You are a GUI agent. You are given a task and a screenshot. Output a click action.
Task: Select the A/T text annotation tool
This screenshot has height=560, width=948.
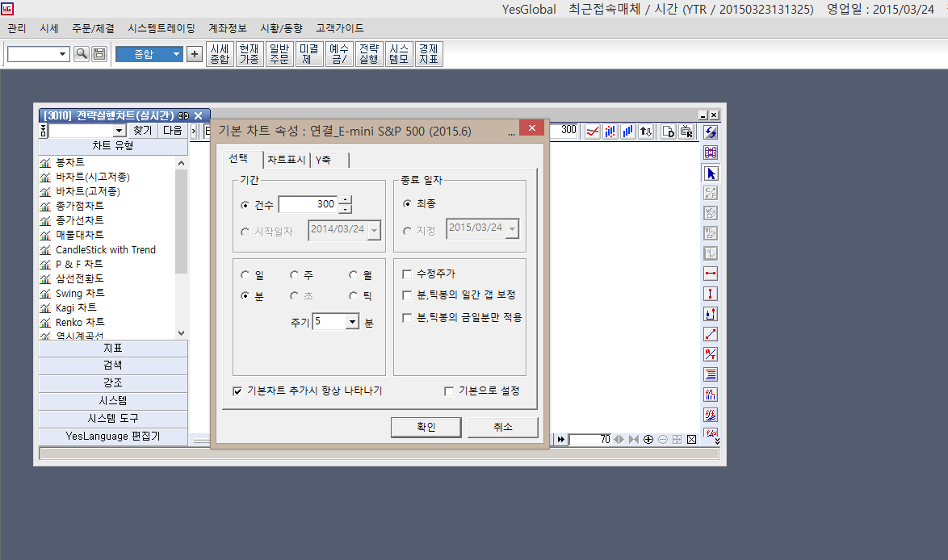[x=711, y=354]
